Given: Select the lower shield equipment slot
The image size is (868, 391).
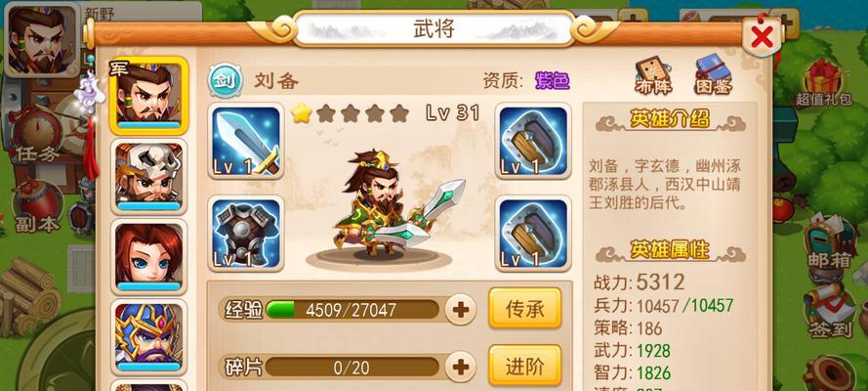Looking at the screenshot, I should (x=533, y=234).
